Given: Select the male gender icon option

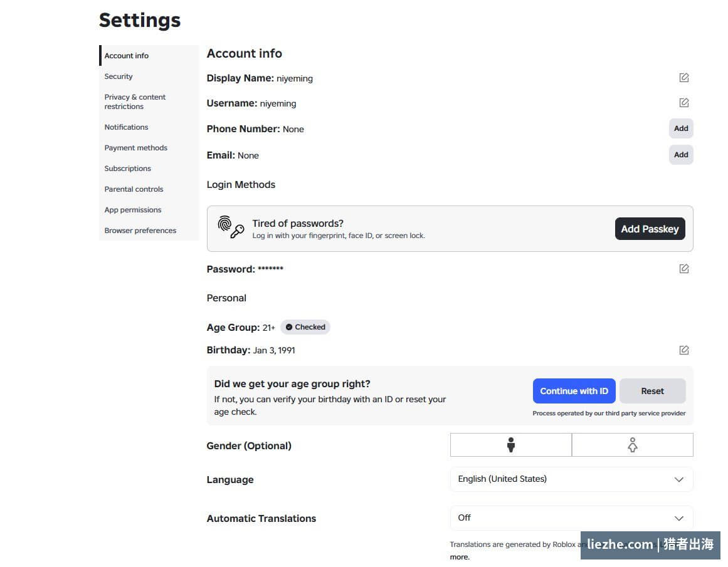Looking at the screenshot, I should pyautogui.click(x=510, y=445).
